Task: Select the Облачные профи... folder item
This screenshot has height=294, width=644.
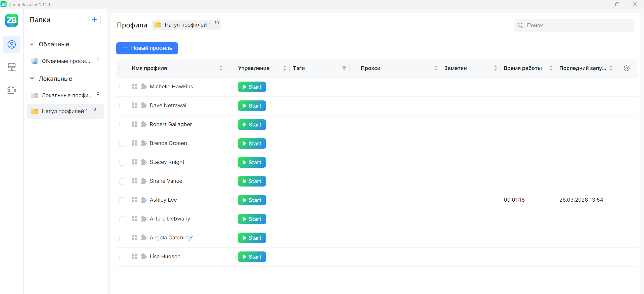Action: pyautogui.click(x=65, y=61)
